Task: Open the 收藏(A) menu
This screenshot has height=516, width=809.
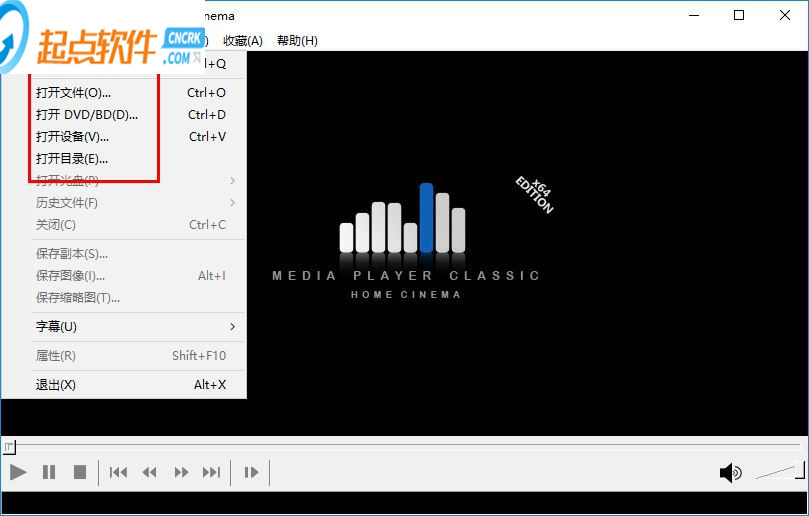Action: 243,41
